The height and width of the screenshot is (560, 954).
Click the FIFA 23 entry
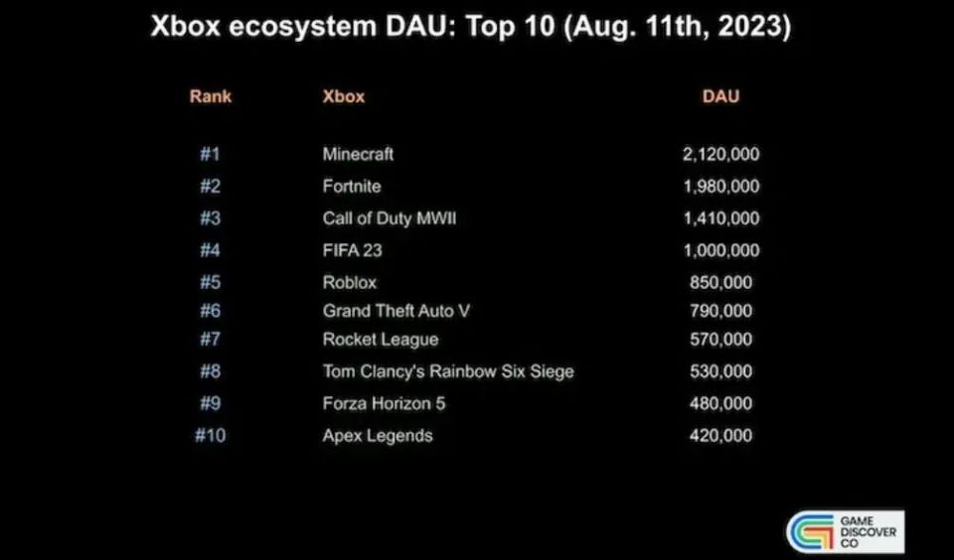(353, 250)
